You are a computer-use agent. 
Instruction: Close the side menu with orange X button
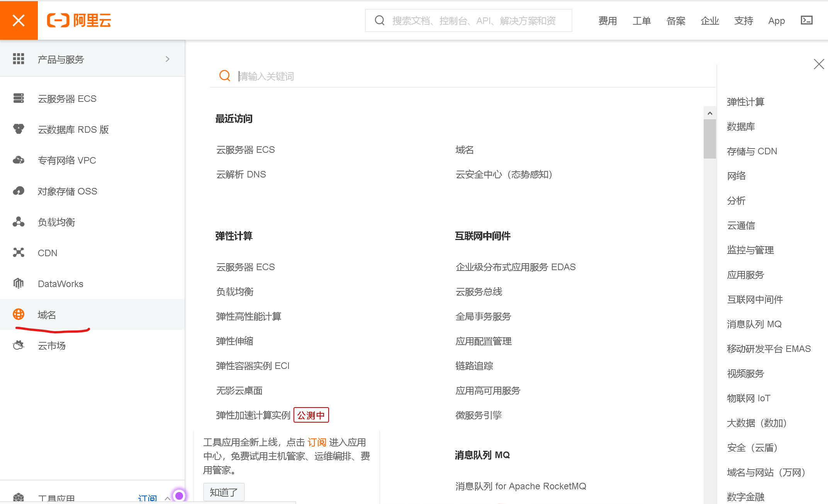[x=19, y=20]
